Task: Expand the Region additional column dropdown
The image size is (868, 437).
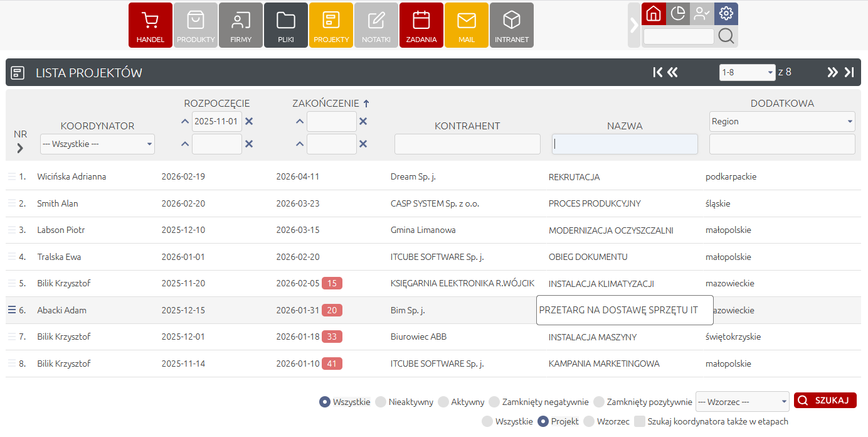Action: [782, 122]
